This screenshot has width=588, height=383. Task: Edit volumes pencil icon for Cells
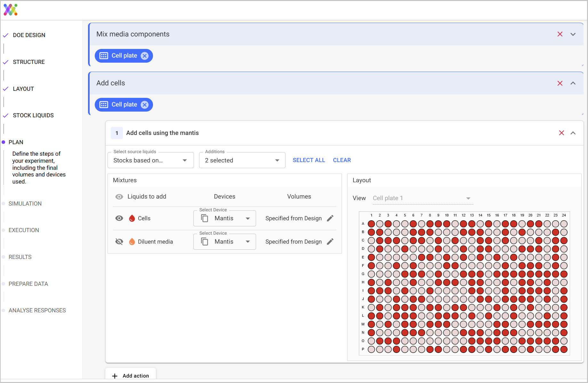330,218
